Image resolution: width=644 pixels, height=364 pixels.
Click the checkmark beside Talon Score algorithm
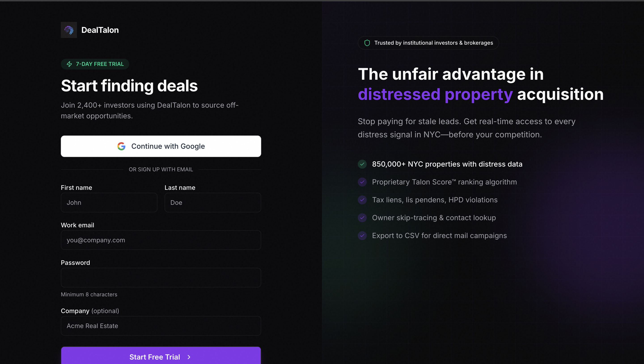click(362, 182)
